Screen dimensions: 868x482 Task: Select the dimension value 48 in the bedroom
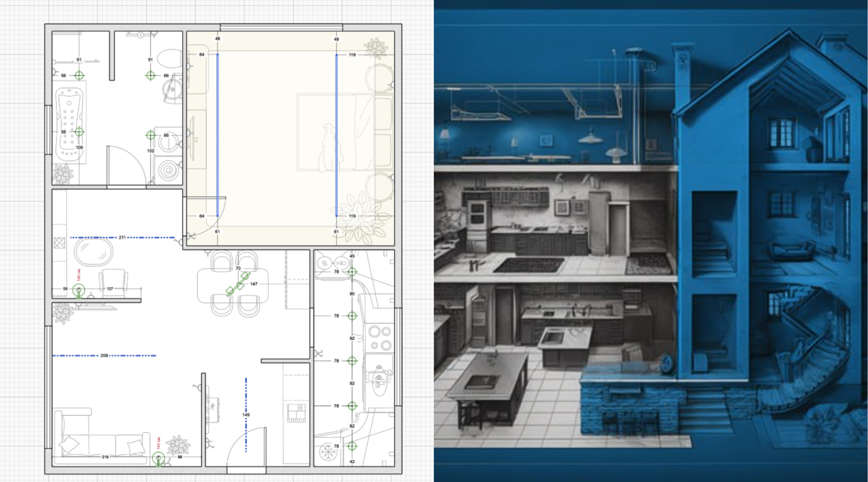[218, 39]
